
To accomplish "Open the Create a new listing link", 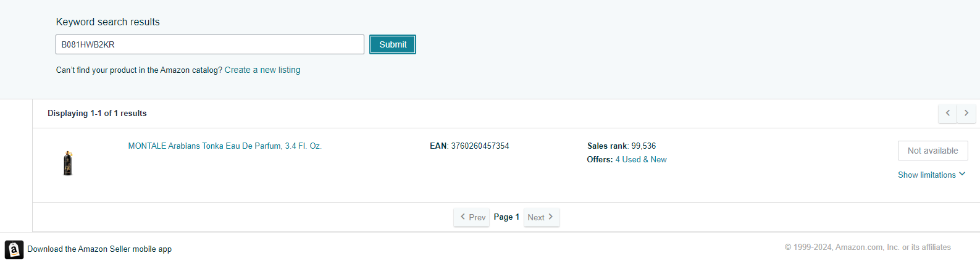I will [262, 70].
